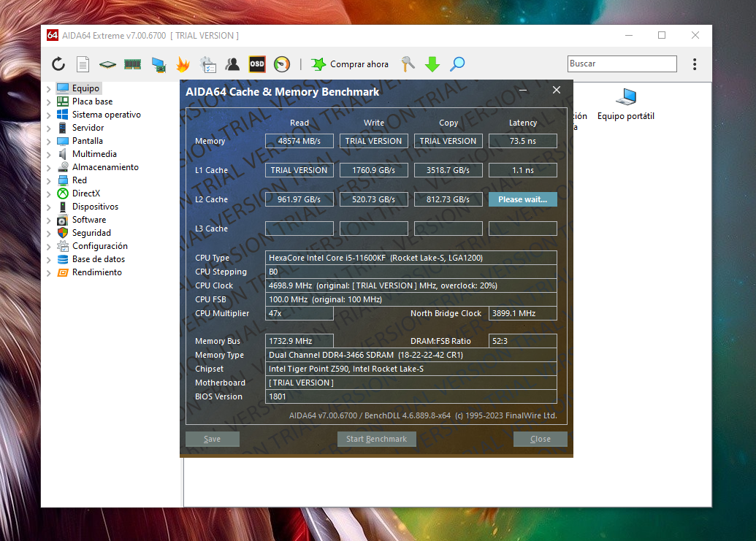Click the Save button in benchmark dialog
This screenshot has height=541, width=756.
(213, 439)
